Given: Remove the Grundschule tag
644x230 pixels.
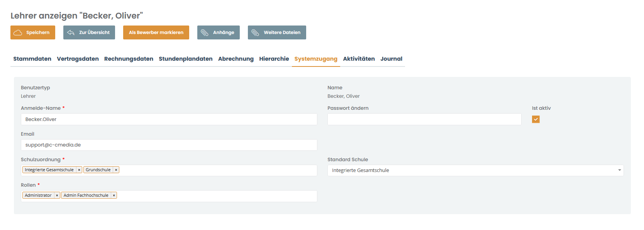Looking at the screenshot, I should coord(116,170).
